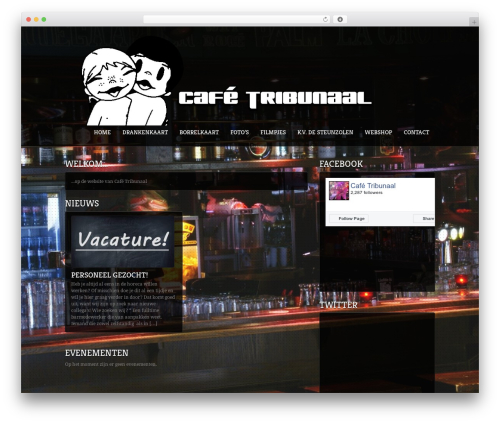Click 'Op het moment zijn er geen evenementen' text

[x=111, y=364]
